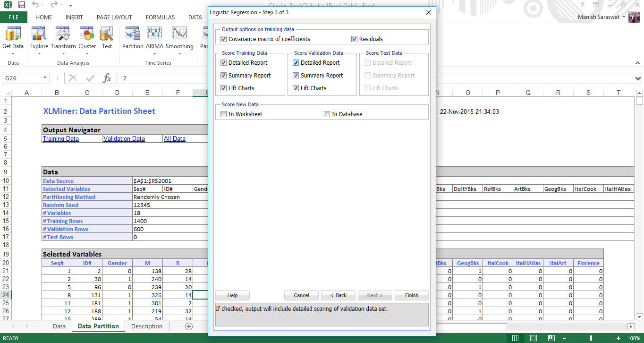The width and height of the screenshot is (644, 343).
Task: Uncheck Covariance matrix of coefficients
Action: (x=224, y=39)
